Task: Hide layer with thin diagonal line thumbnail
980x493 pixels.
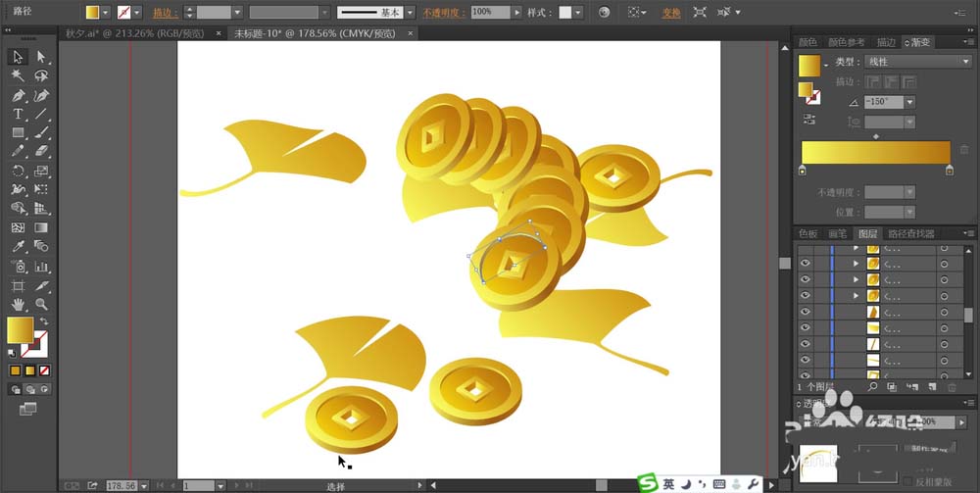Action: coord(806,344)
